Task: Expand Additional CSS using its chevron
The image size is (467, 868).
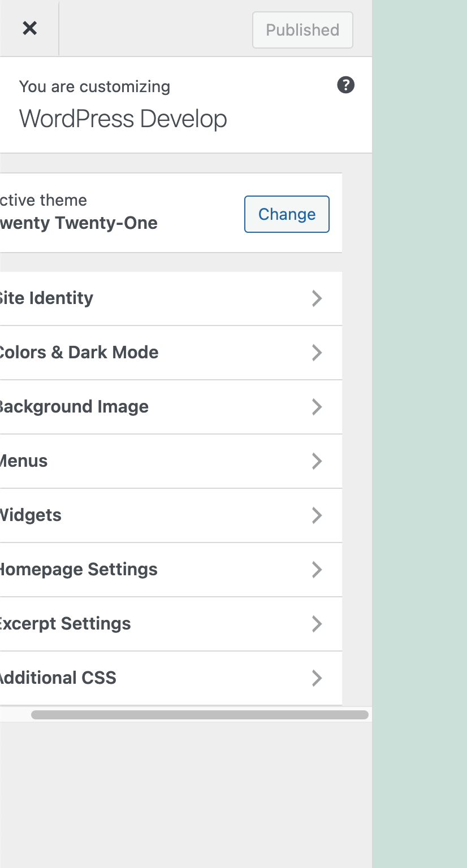Action: [x=317, y=678]
